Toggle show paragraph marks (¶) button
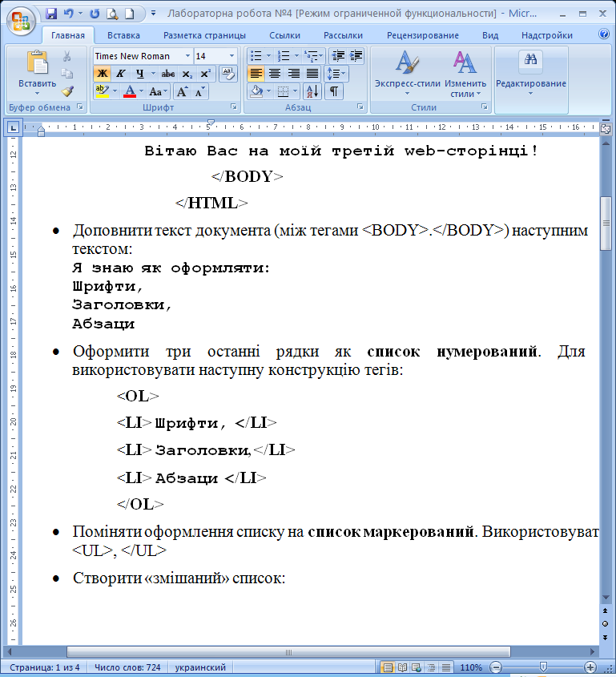 [333, 91]
